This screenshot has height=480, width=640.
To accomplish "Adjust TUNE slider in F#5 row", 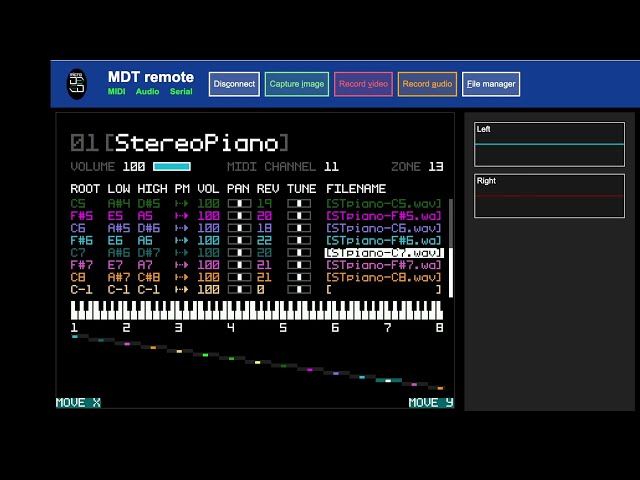I will (x=299, y=216).
